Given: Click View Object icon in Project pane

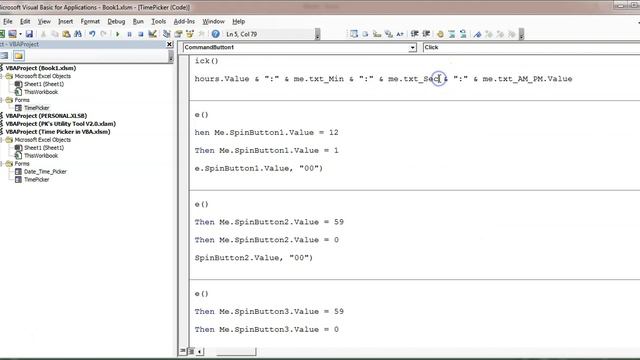Looking at the screenshot, I should (x=4, y=56).
